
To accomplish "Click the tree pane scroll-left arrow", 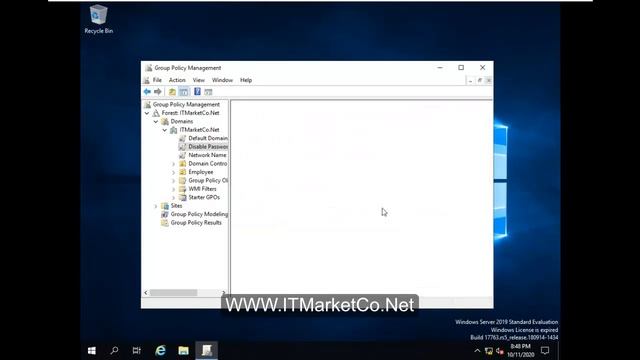I will 146,293.
